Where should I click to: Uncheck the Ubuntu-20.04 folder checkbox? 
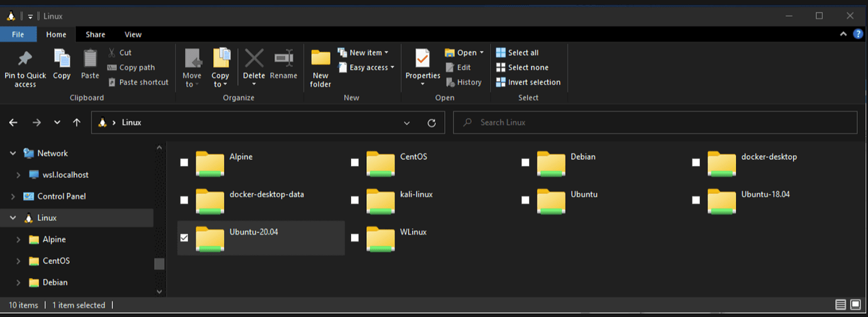coord(184,238)
